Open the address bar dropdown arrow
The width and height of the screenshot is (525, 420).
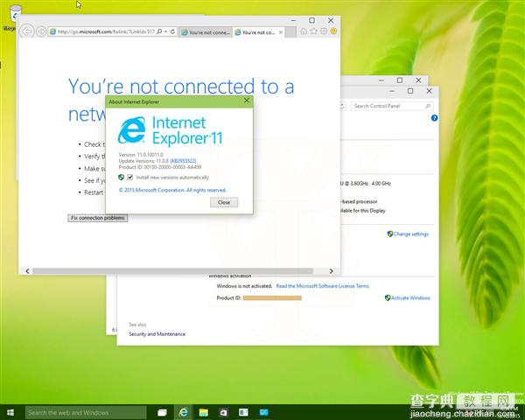165,31
